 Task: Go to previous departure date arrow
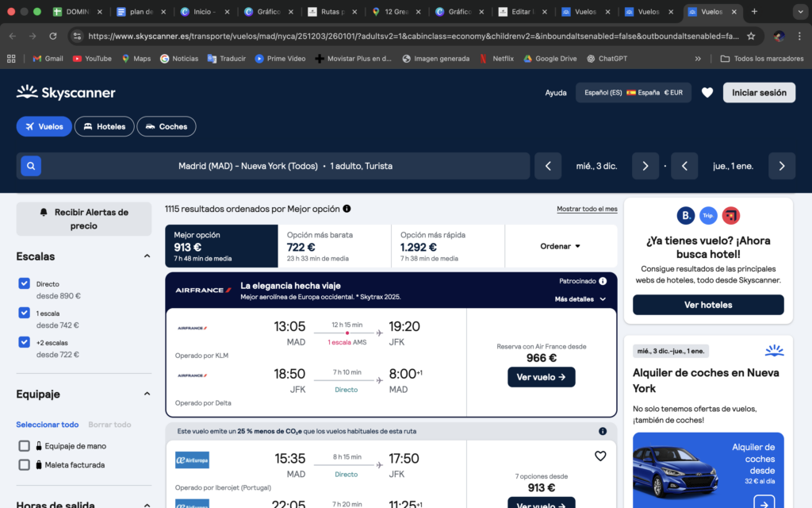point(548,166)
